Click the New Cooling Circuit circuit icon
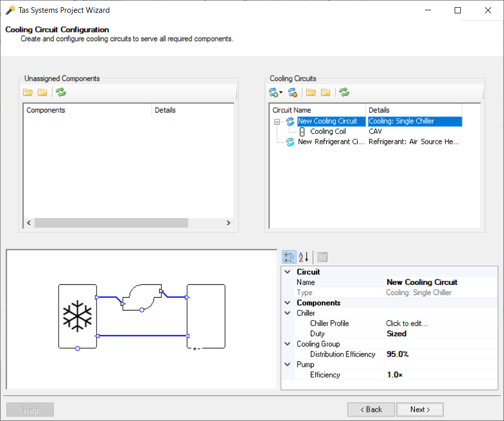Image resolution: width=504 pixels, height=421 pixels. pos(290,122)
